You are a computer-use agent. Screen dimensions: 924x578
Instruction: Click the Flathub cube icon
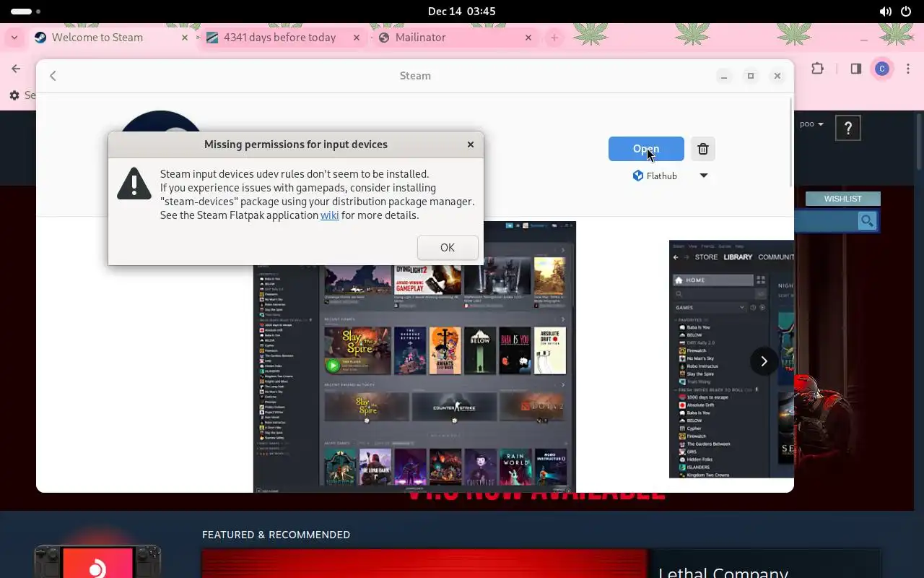pyautogui.click(x=638, y=176)
